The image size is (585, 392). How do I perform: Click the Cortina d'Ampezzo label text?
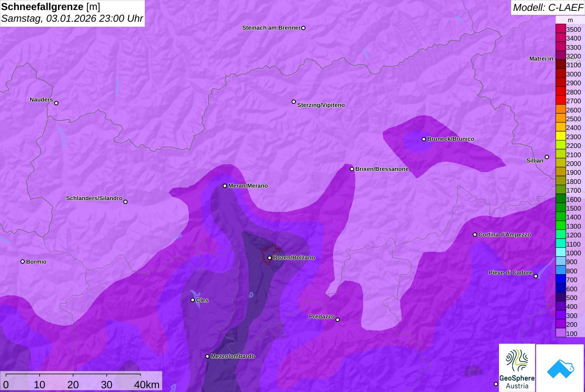coord(505,234)
